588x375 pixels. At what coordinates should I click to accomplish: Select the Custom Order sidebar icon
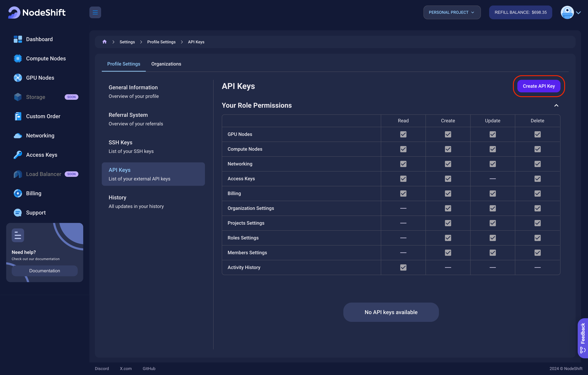tap(17, 116)
